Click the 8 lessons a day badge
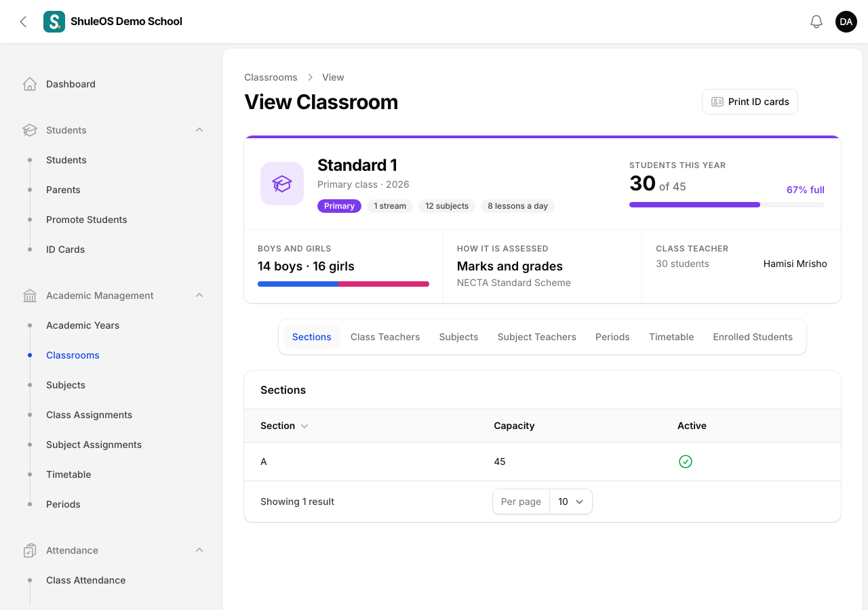868x610 pixels. pyautogui.click(x=517, y=206)
